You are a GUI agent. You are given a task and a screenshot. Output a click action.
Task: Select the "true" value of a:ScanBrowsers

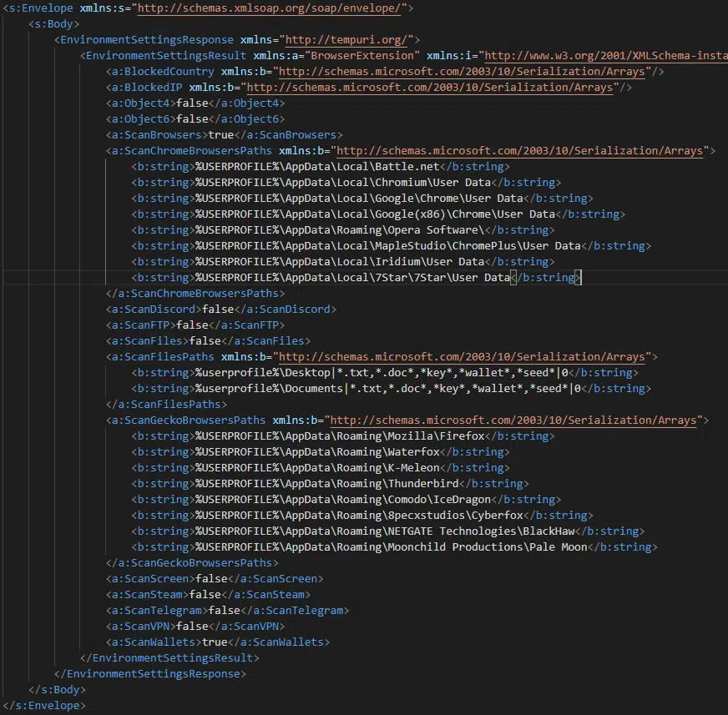pos(221,135)
